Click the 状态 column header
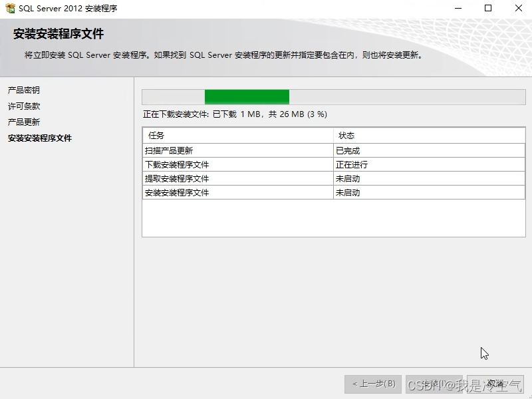532x399 pixels. click(429, 136)
